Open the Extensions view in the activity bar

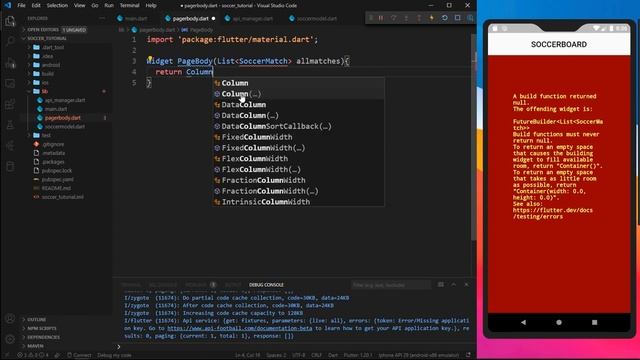point(10,104)
